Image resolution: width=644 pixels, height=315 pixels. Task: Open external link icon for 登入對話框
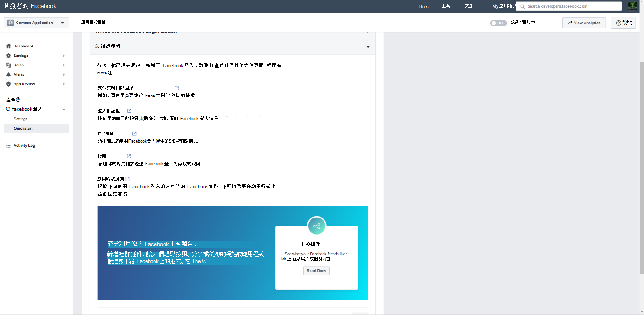tap(129, 111)
